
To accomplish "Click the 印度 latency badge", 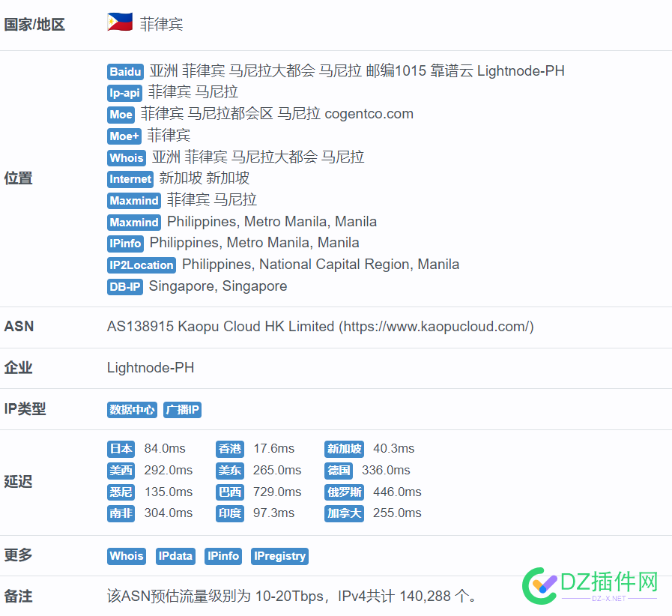I will pos(230,513).
